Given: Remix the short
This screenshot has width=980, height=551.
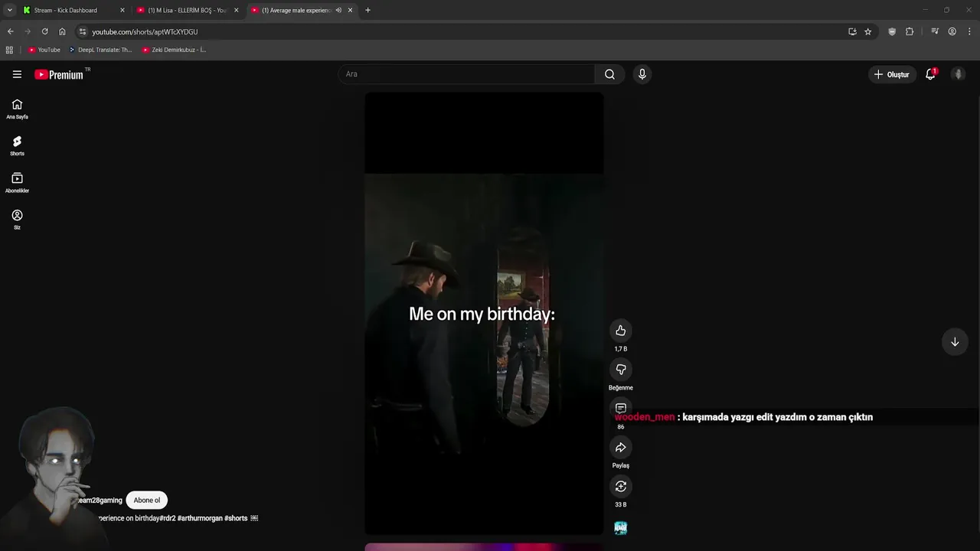Looking at the screenshot, I should pos(621,487).
